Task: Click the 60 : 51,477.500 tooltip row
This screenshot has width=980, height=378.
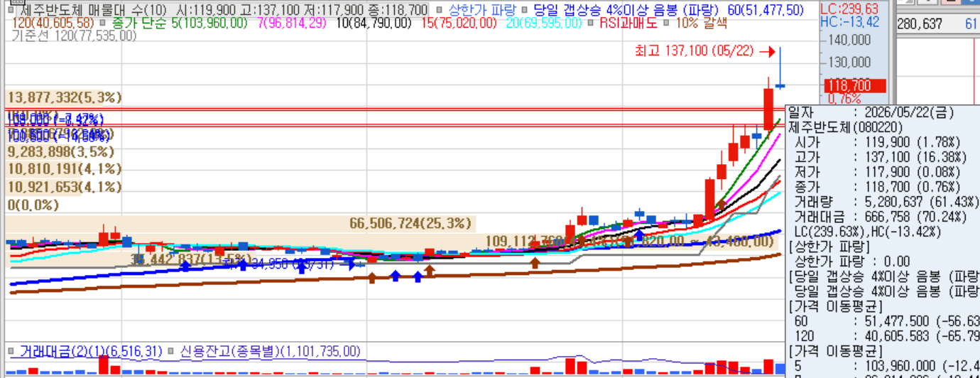Action: [886, 322]
